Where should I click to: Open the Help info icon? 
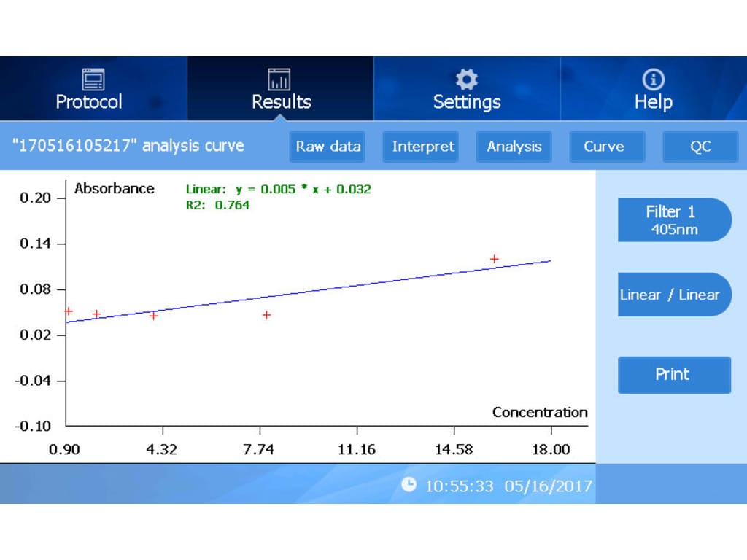(653, 79)
